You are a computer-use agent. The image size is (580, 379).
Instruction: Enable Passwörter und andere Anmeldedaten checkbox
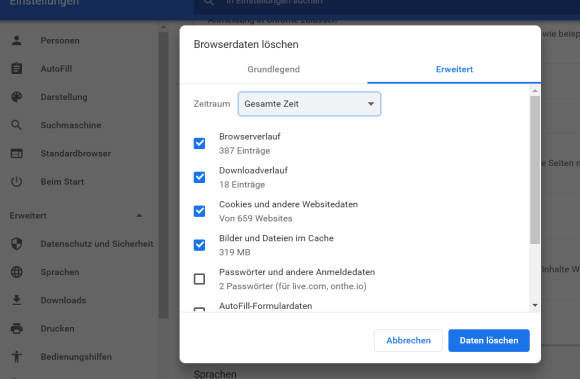[199, 279]
